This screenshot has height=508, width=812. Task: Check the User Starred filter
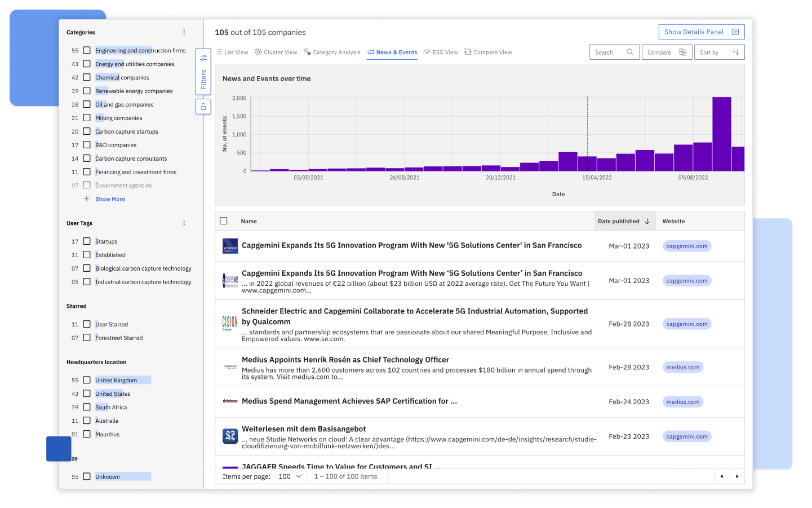87,324
